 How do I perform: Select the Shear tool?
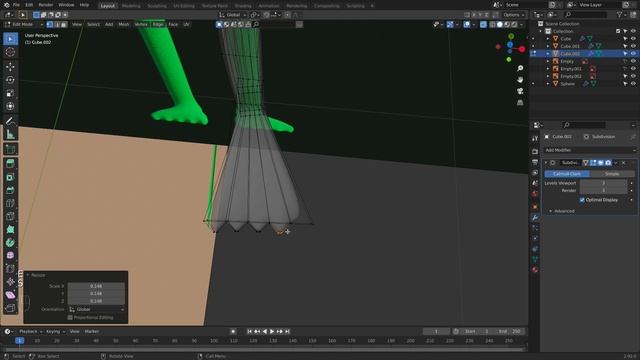pyautogui.click(x=10, y=295)
